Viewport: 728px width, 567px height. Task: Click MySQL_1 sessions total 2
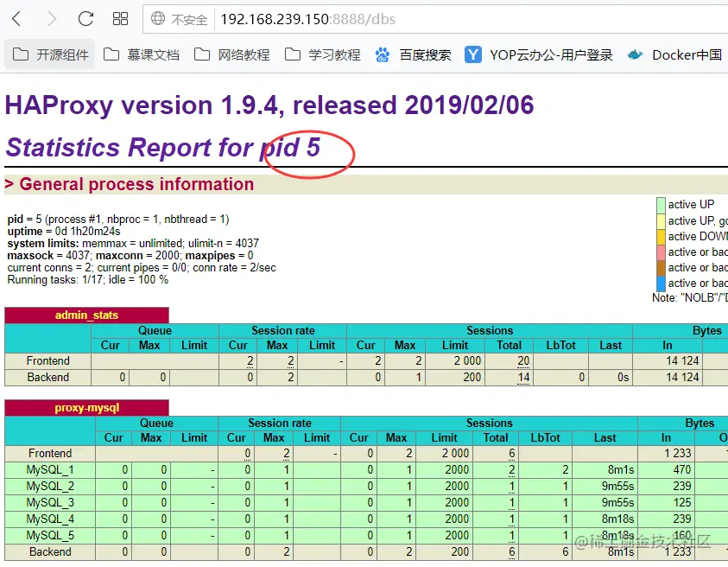click(511, 470)
